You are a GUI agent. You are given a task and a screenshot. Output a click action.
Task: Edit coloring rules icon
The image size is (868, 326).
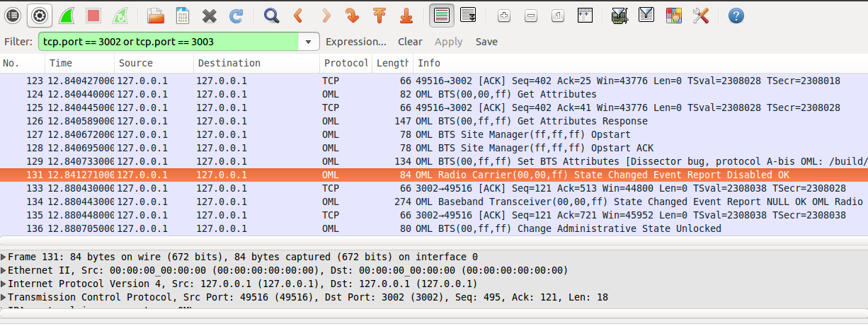(x=673, y=15)
